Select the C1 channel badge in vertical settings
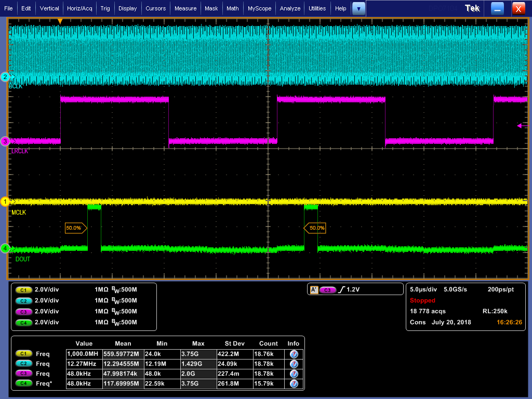The width and height of the screenshot is (532, 399). pyautogui.click(x=23, y=290)
